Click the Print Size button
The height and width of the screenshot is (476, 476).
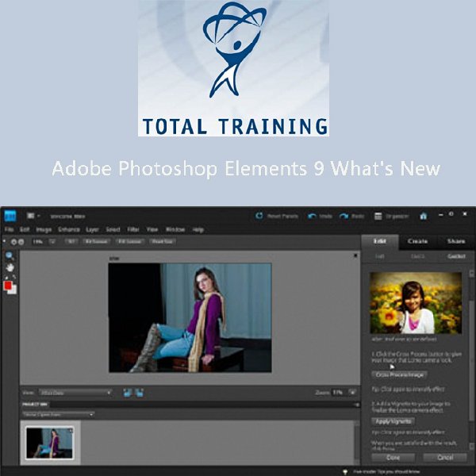[x=163, y=242]
